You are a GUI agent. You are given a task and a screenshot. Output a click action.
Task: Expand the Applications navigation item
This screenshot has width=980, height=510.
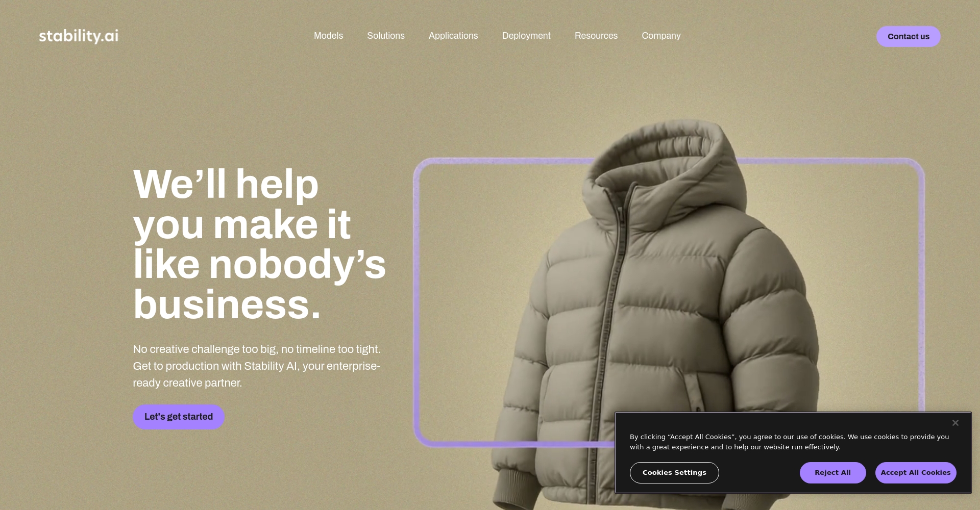[453, 36]
